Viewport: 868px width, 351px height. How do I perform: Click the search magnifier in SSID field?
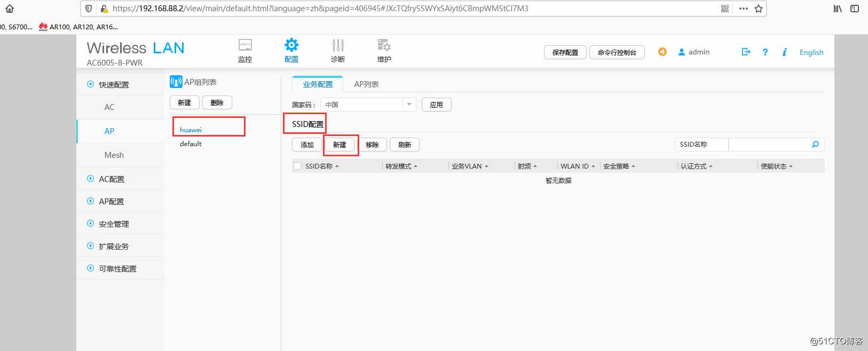815,145
